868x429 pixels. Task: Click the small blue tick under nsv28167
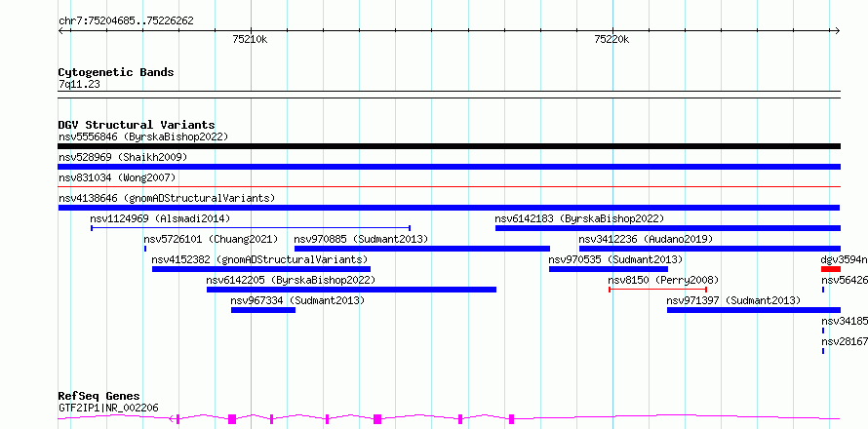823,351
